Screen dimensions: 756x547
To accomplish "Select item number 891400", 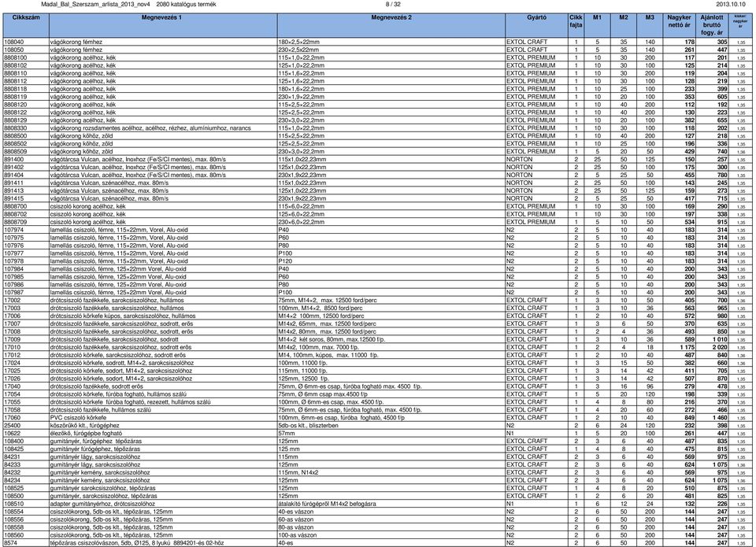I will point(13,160).
